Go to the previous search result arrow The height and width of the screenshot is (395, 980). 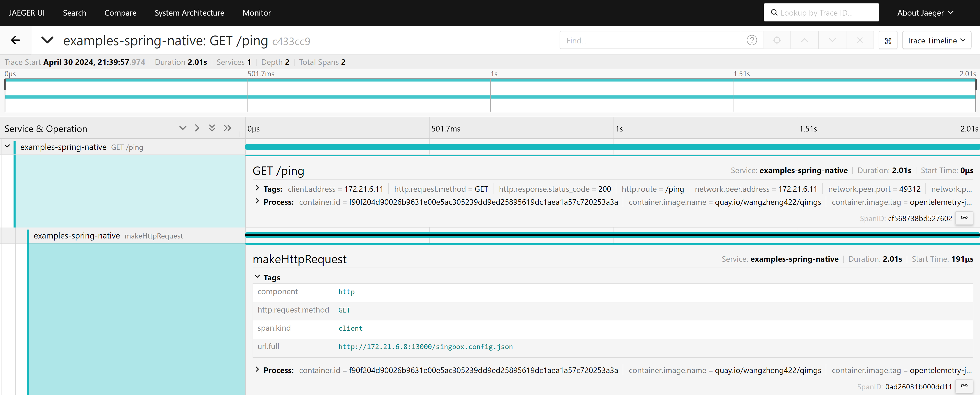804,40
